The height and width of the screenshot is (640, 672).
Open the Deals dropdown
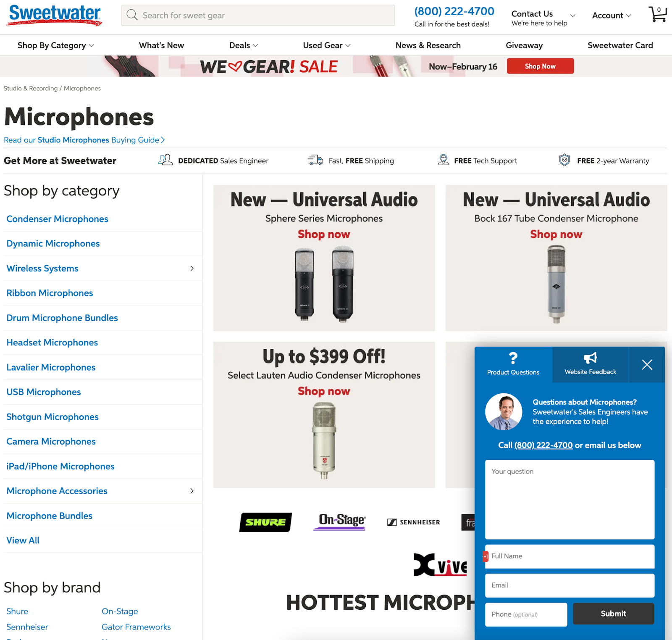[244, 45]
